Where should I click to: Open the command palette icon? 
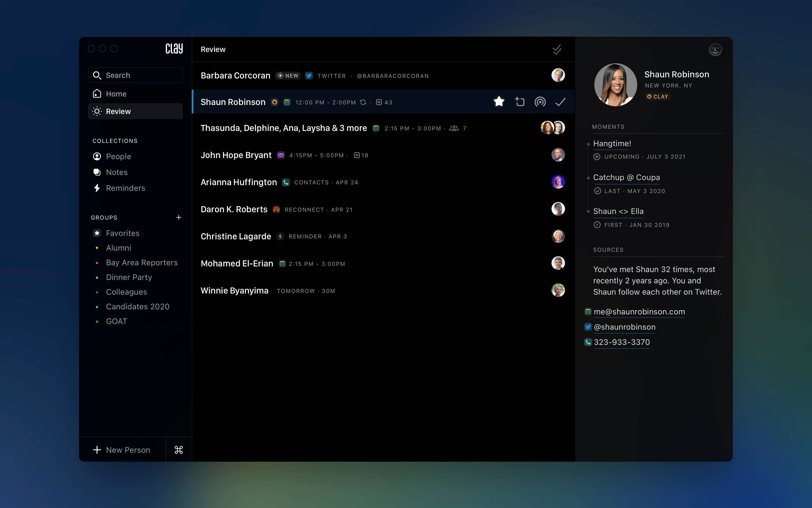179,450
